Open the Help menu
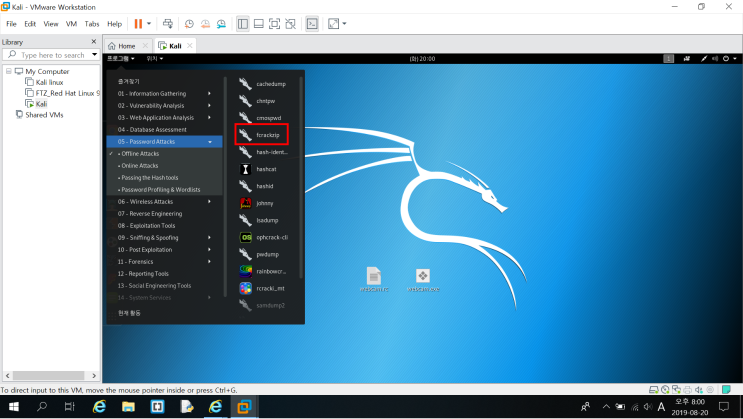This screenshot has height=419, width=743. coord(114,24)
